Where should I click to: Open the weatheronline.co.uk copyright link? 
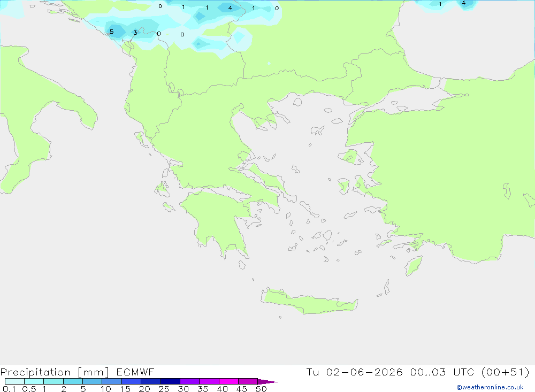490,387
